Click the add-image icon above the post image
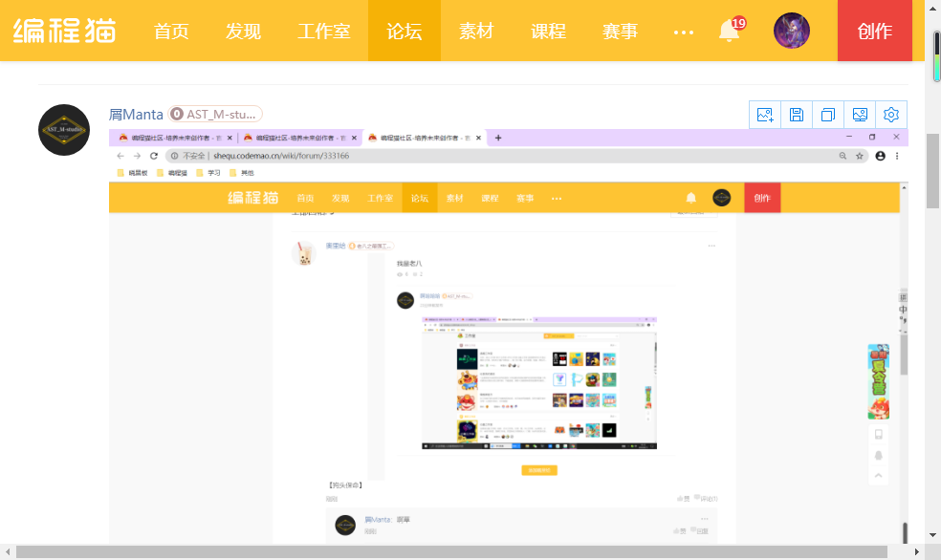The image size is (941, 560). pyautogui.click(x=765, y=115)
